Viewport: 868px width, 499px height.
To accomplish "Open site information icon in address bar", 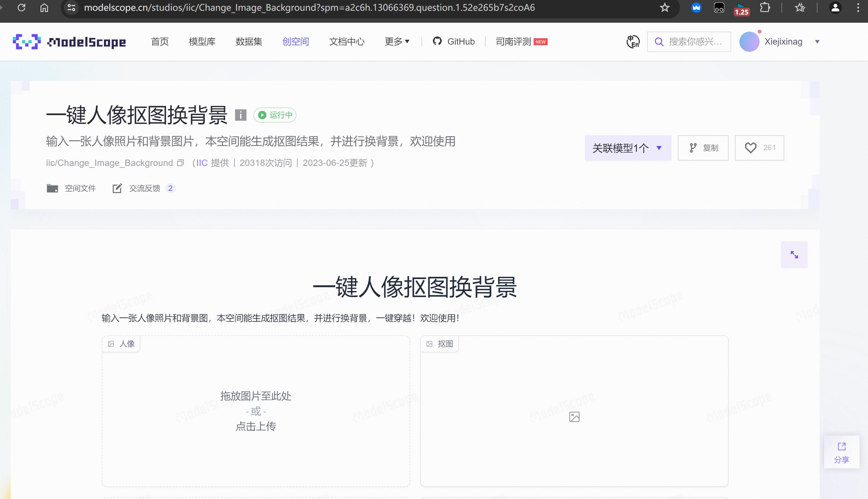I will coord(71,8).
